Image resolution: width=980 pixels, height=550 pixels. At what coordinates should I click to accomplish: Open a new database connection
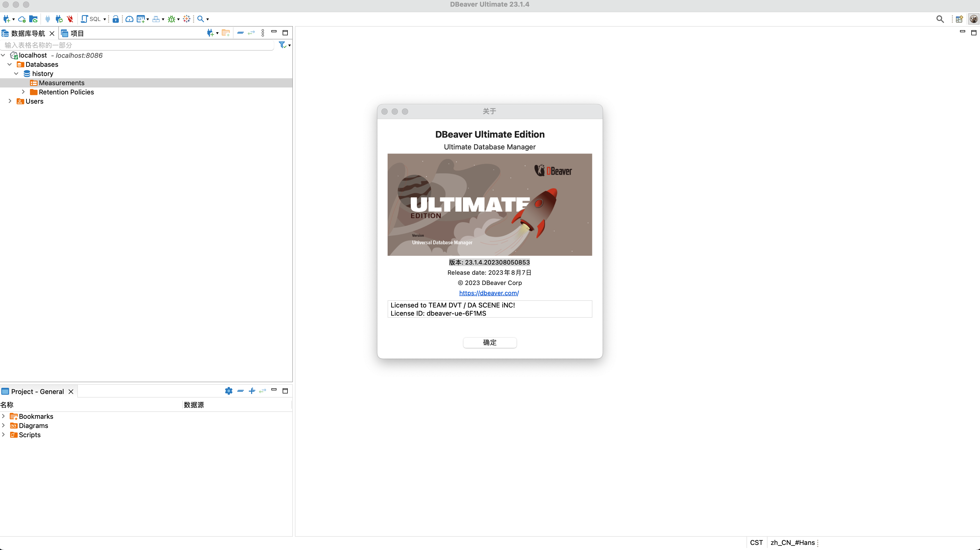(x=6, y=19)
